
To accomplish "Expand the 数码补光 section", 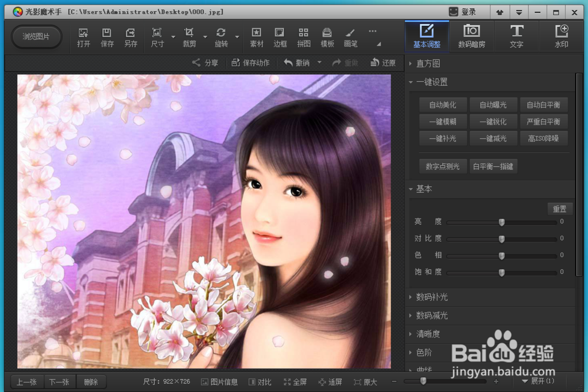I will coord(410,297).
